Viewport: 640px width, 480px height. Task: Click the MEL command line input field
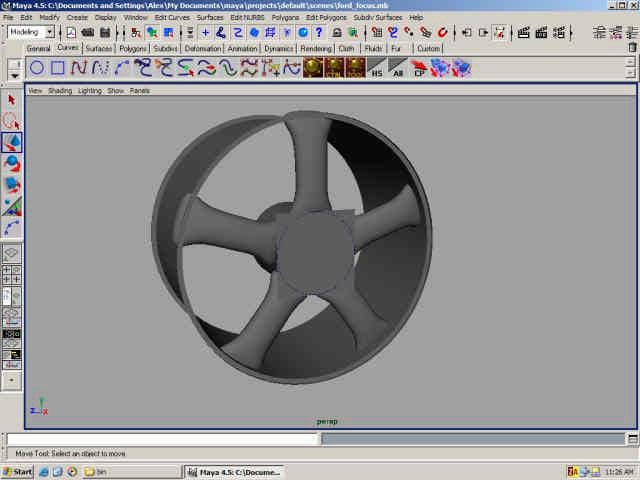(162, 439)
